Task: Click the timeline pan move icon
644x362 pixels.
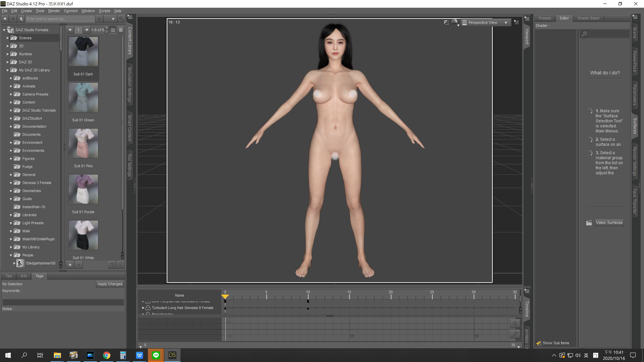Action: (x=515, y=323)
